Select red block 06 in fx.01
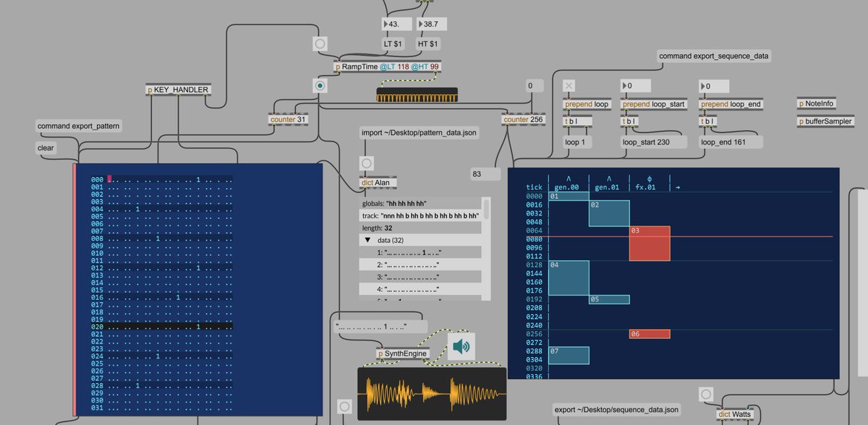868x425 pixels. click(x=650, y=334)
